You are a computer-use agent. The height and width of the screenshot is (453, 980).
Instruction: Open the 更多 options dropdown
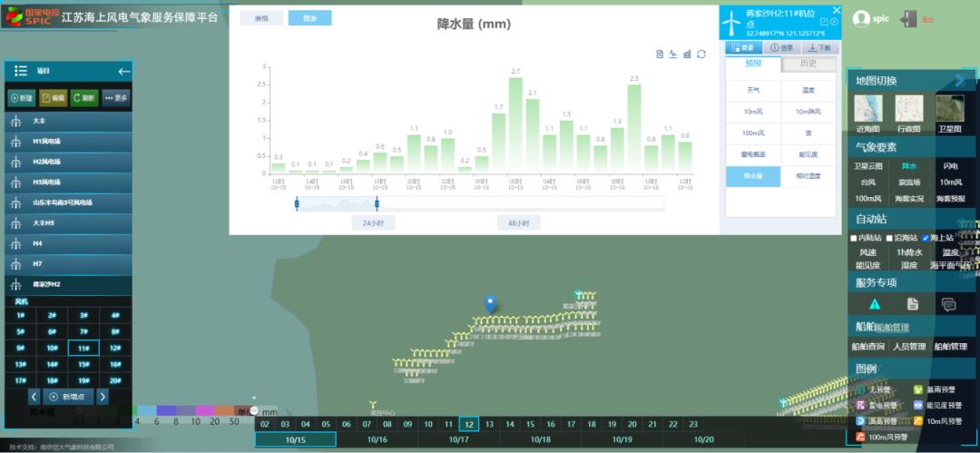[116, 98]
